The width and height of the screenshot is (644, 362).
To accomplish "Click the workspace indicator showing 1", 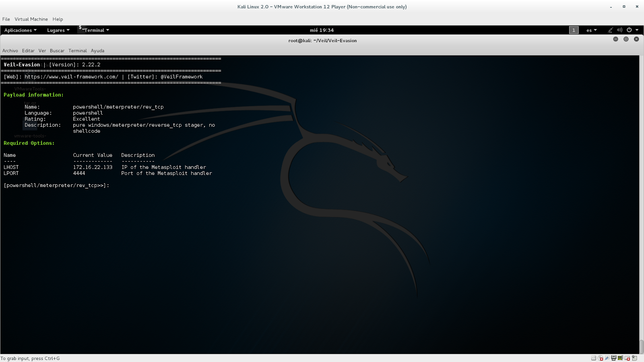I will 574,30.
